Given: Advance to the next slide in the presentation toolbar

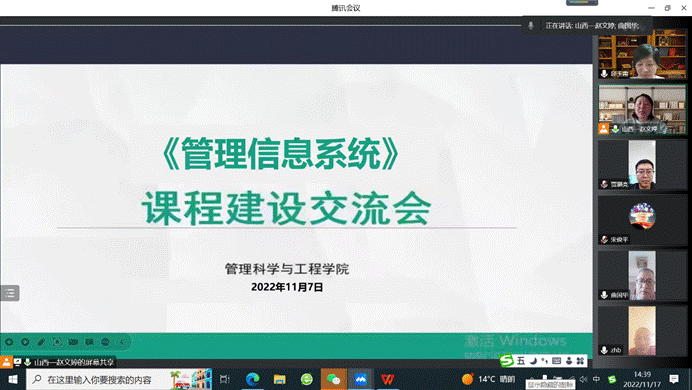Looking at the screenshot, I should [25, 342].
